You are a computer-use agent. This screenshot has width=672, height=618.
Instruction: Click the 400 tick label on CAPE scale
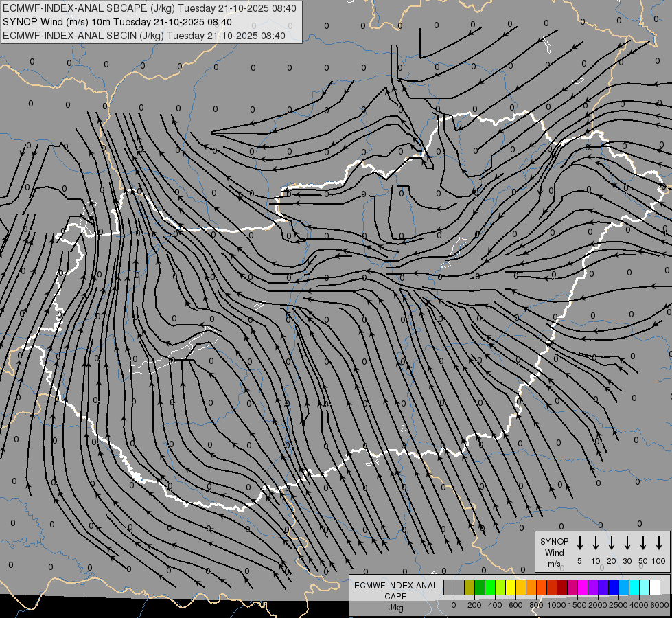[x=495, y=605]
